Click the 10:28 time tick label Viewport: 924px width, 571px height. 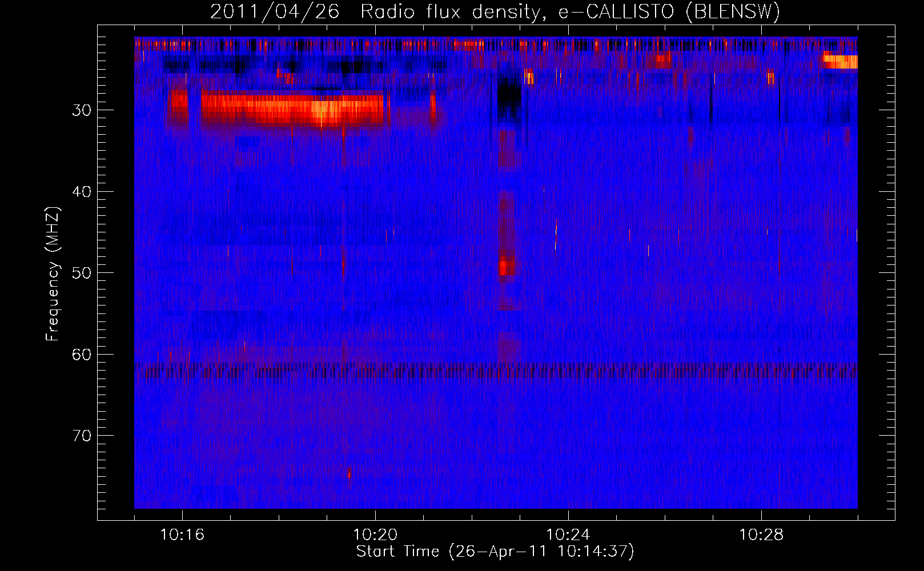(761, 534)
